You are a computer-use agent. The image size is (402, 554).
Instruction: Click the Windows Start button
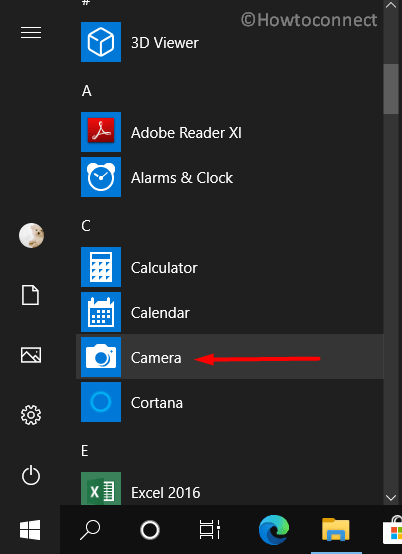point(30,530)
